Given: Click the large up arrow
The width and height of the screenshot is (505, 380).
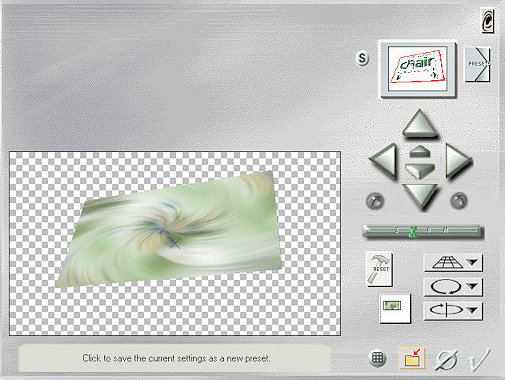Looking at the screenshot, I should pyautogui.click(x=420, y=124).
